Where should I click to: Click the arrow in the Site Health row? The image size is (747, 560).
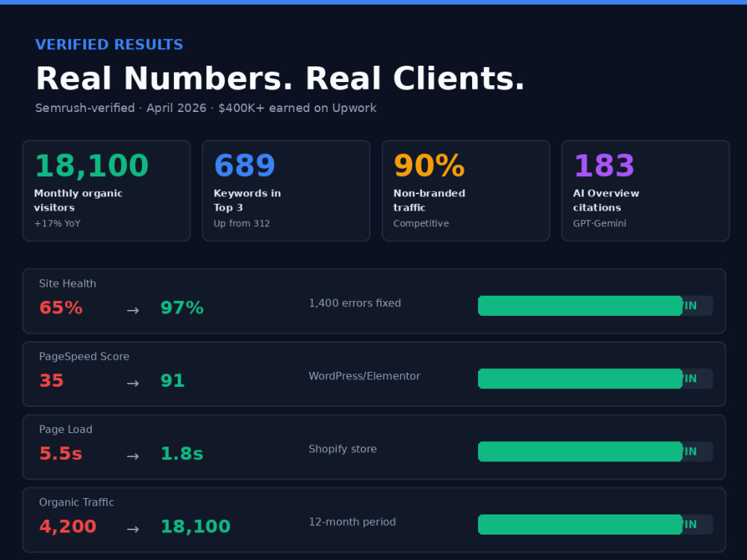click(133, 311)
